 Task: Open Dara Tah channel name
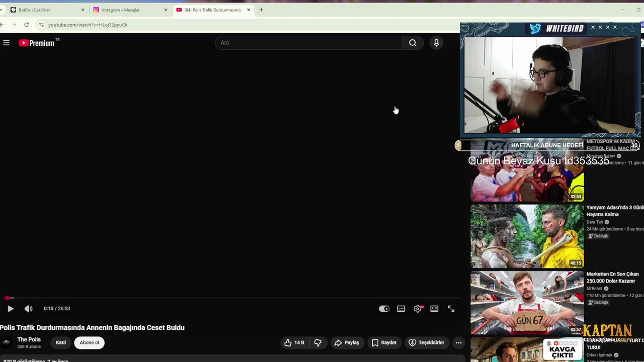[x=595, y=222]
